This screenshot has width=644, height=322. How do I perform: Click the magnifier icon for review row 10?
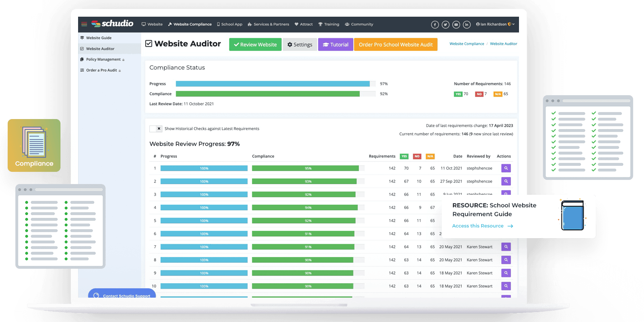click(x=506, y=286)
